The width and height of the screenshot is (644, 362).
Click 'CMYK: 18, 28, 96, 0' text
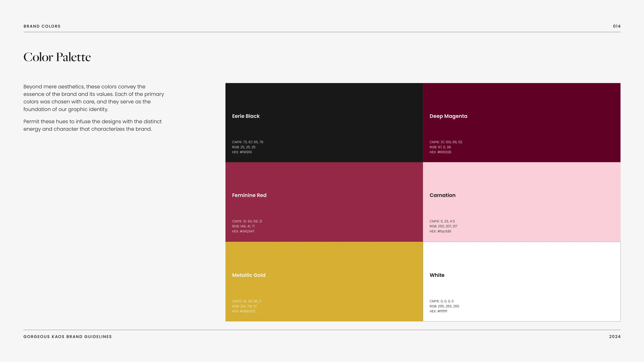247,301
